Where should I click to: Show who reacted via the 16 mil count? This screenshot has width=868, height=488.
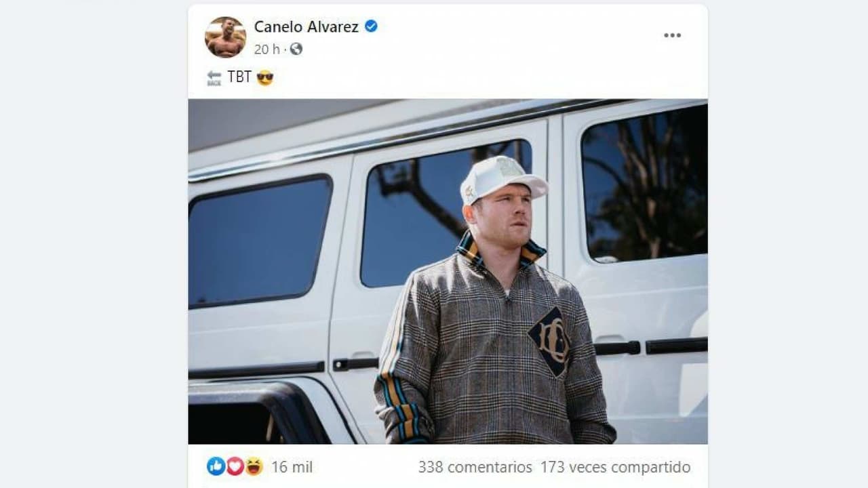tap(292, 467)
